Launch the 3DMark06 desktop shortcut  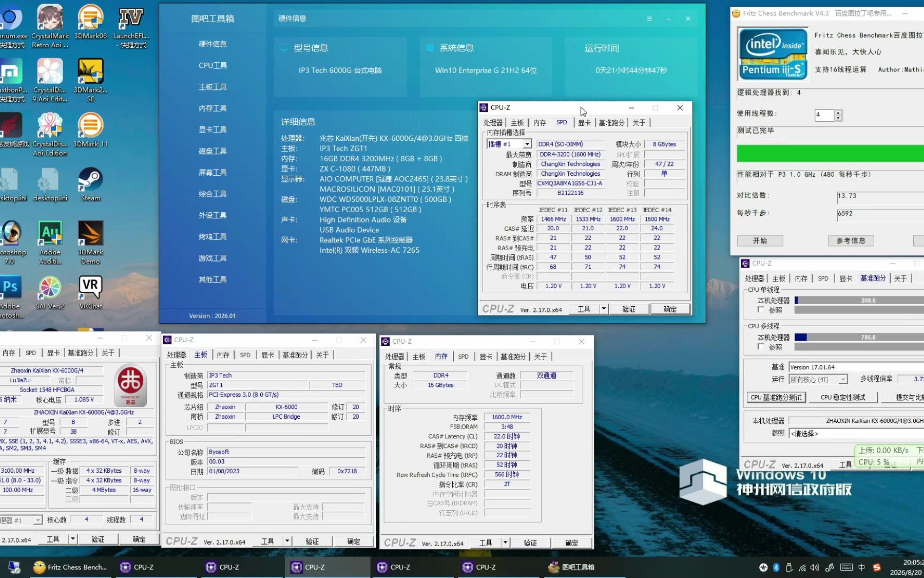pos(90,23)
